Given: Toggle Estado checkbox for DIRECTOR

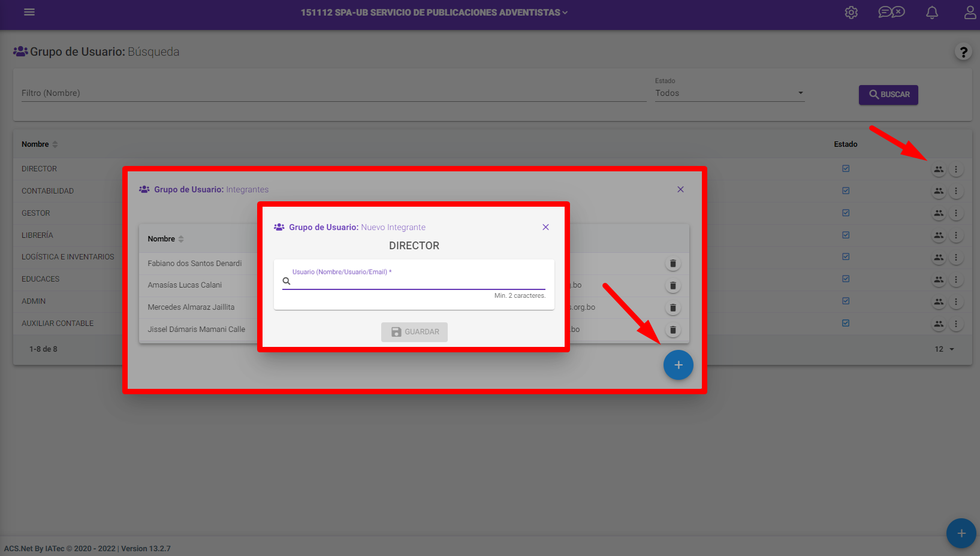Looking at the screenshot, I should point(846,168).
